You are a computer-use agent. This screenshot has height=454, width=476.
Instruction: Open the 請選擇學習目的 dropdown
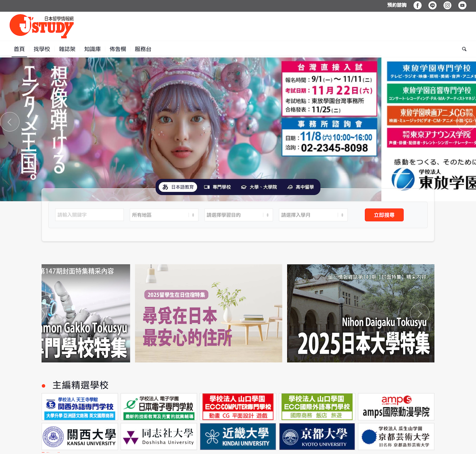click(x=238, y=215)
